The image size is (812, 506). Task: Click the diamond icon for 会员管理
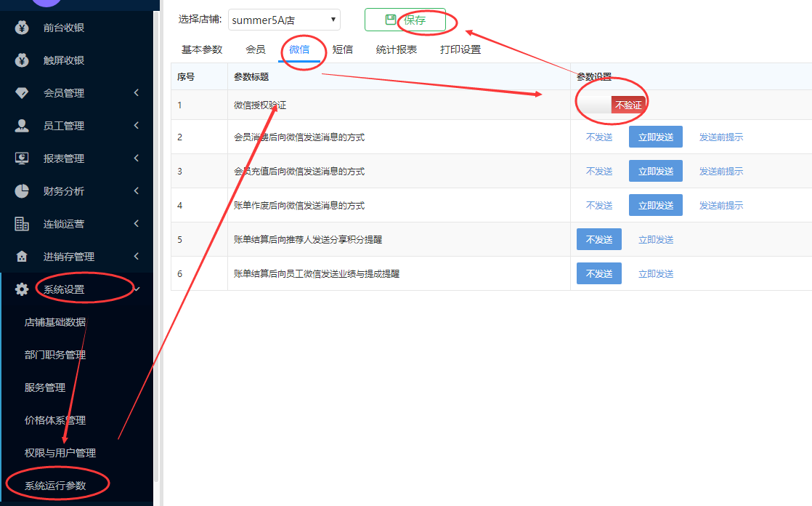coord(22,93)
